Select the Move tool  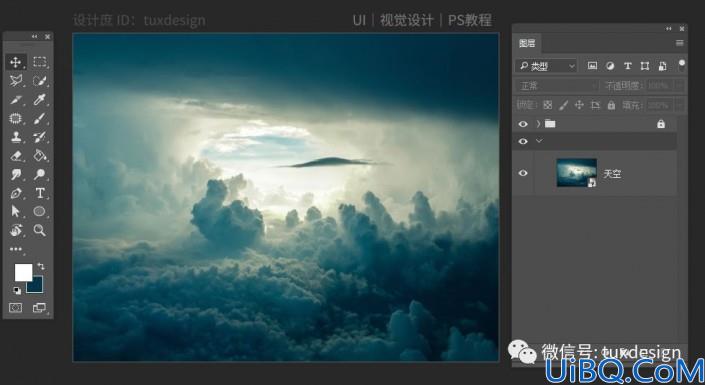(x=16, y=62)
